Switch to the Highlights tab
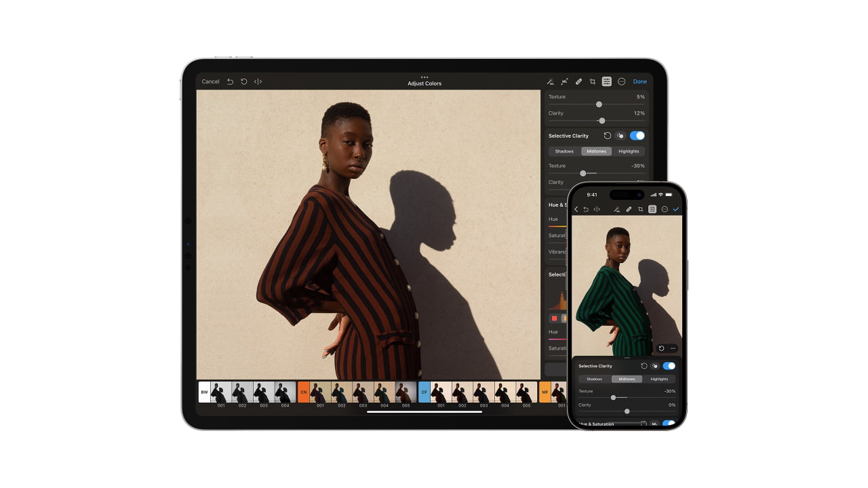Screen dimensions: 868x488 point(628,151)
